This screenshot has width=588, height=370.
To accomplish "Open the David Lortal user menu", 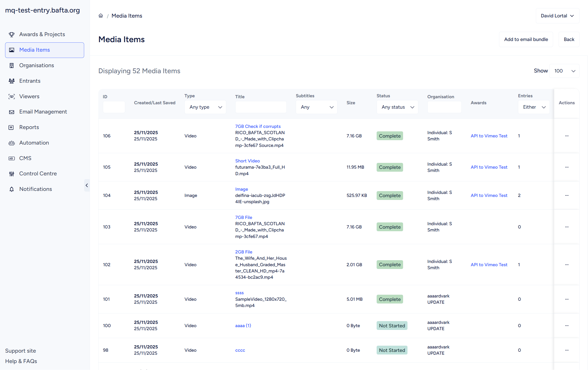I will tap(557, 16).
